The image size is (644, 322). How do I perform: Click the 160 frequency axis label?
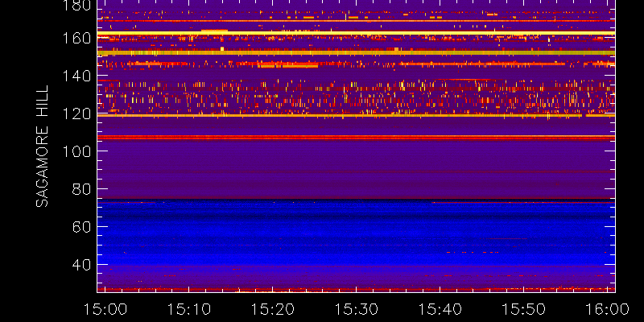tap(76, 38)
